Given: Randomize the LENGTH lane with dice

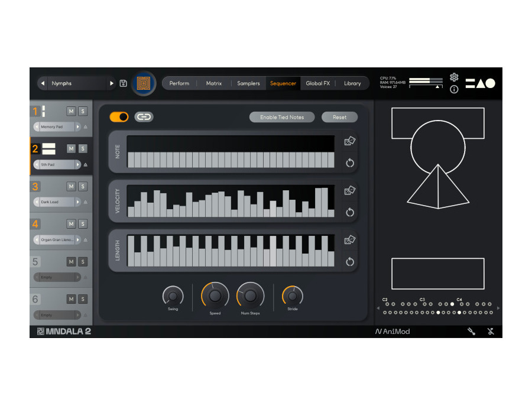Looking at the screenshot, I should pos(349,240).
